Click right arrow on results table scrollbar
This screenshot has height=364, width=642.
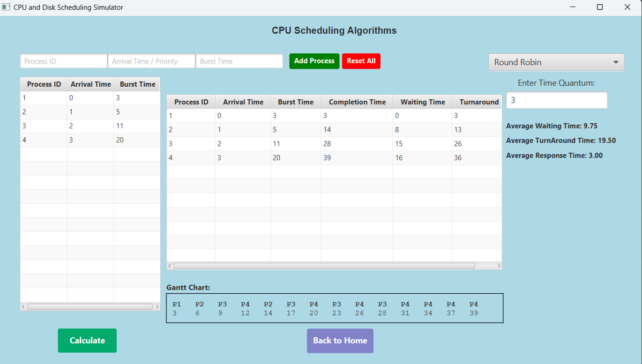click(499, 266)
